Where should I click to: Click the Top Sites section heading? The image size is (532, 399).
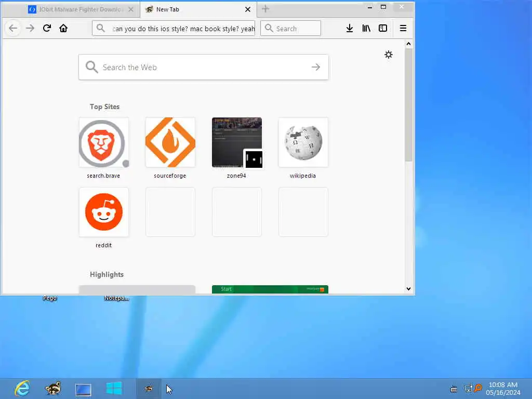click(x=104, y=107)
